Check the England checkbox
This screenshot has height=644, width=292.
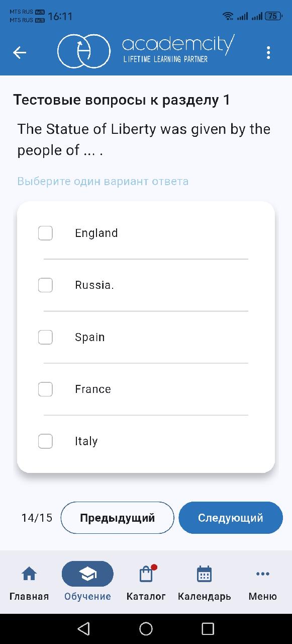[45, 233]
